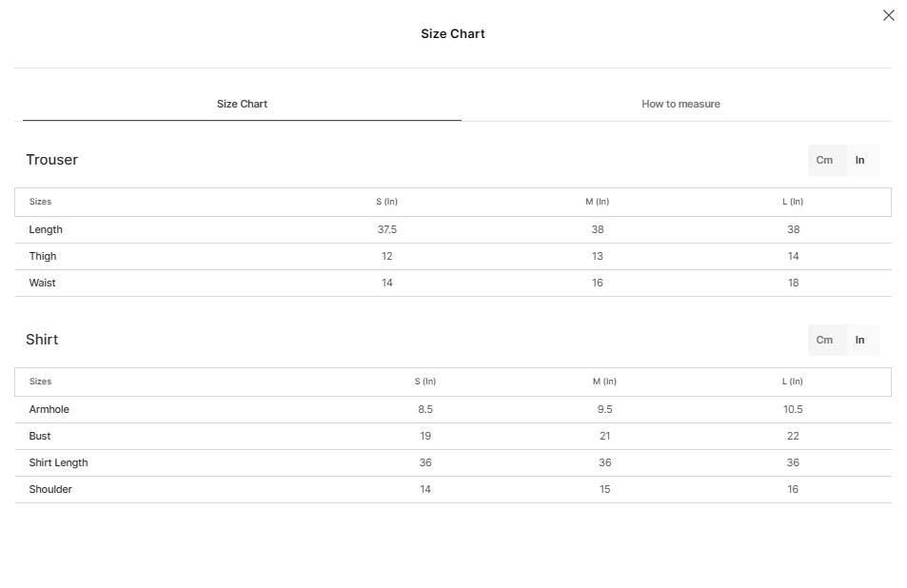This screenshot has height=588, width=907.
Task: Click the Trouser length value 37.5
Action: tap(387, 229)
